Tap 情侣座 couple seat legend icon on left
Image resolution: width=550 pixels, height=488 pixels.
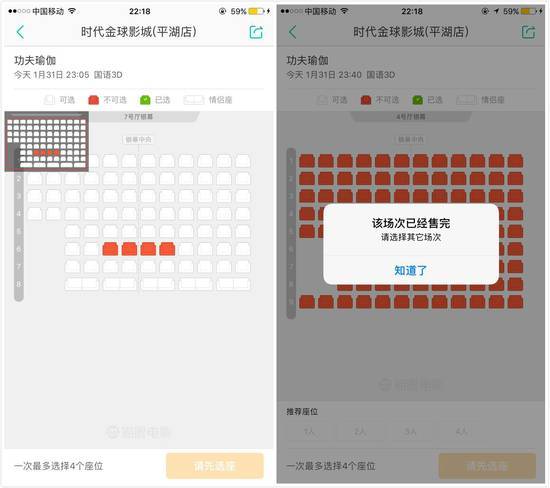click(194, 100)
